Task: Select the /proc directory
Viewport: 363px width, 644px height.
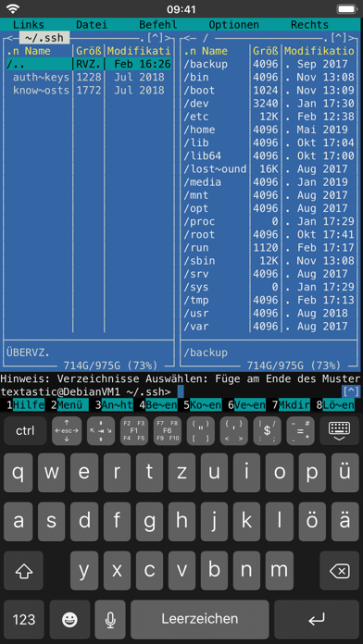Action: (x=199, y=221)
